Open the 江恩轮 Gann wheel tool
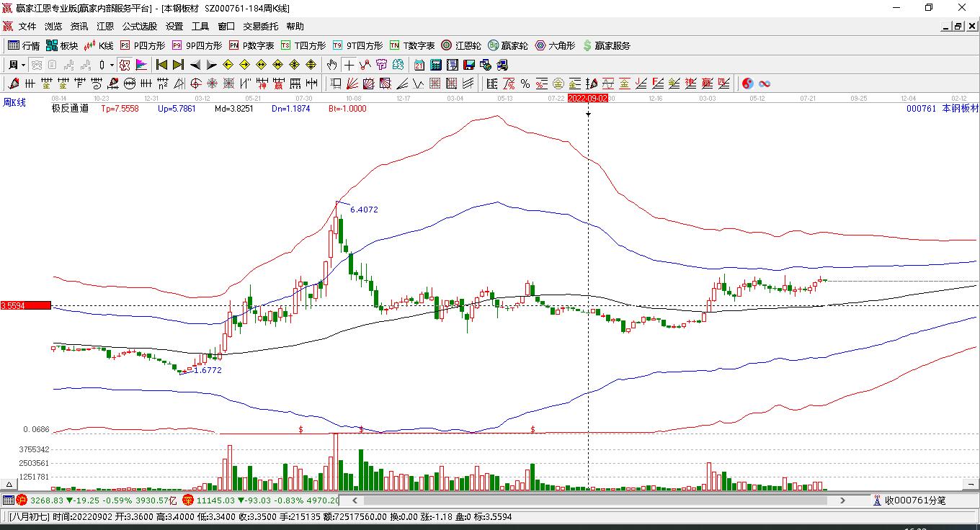 point(461,45)
